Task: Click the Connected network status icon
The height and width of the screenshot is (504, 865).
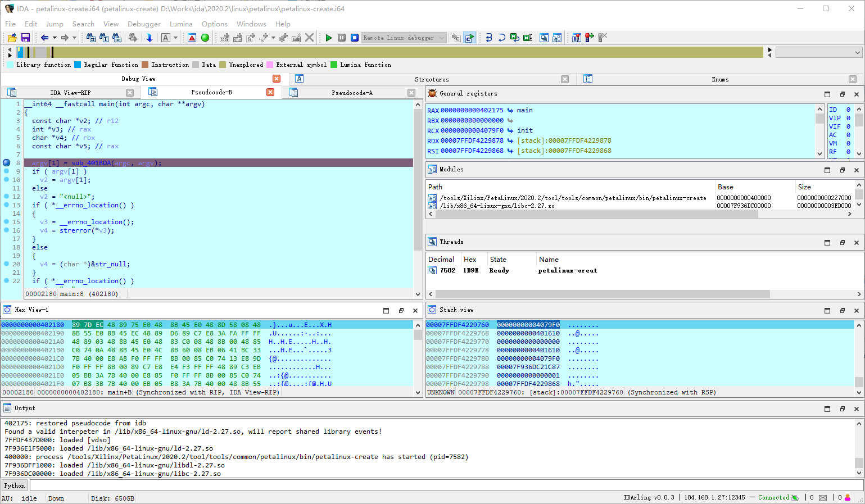Action: [795, 498]
